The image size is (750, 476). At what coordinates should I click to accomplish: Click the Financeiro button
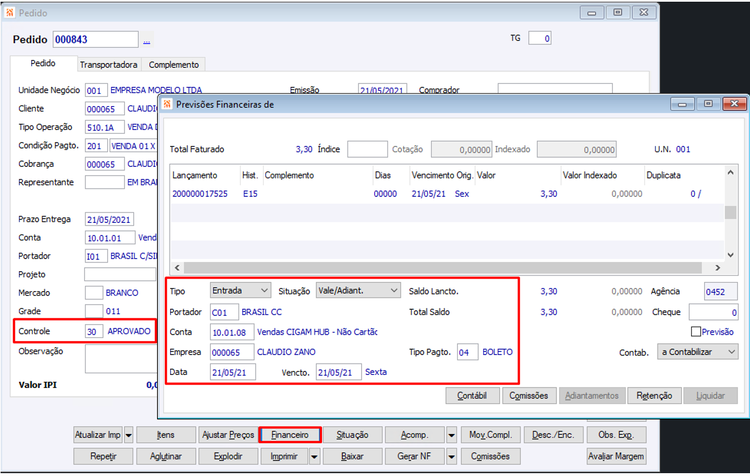(290, 435)
